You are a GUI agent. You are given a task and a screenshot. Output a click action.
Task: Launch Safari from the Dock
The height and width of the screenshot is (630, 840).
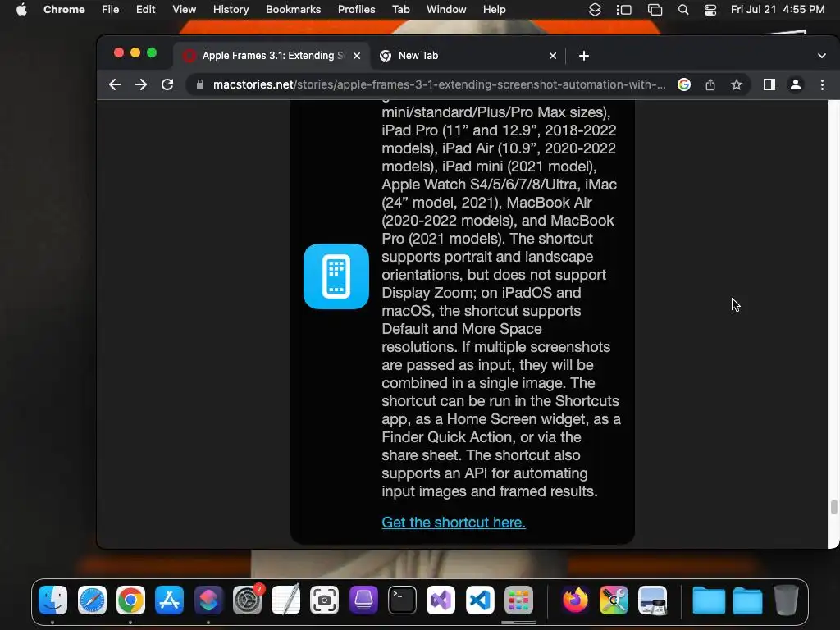[x=92, y=600]
